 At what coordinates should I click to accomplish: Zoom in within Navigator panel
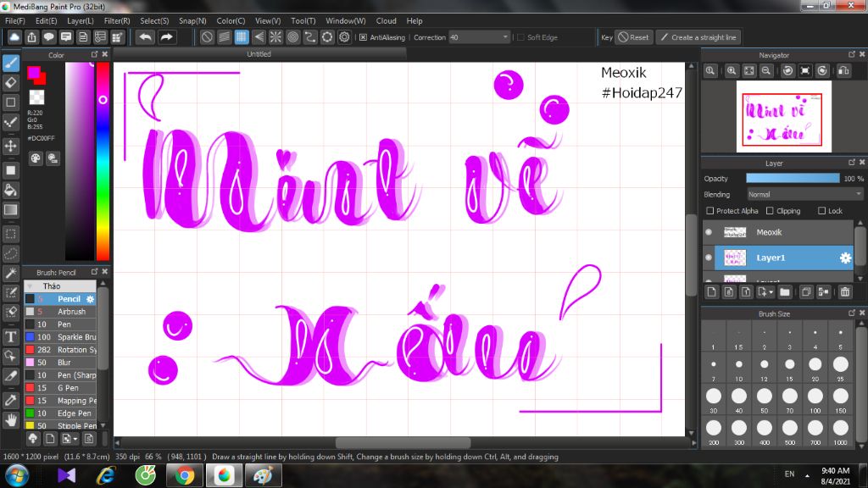point(732,71)
